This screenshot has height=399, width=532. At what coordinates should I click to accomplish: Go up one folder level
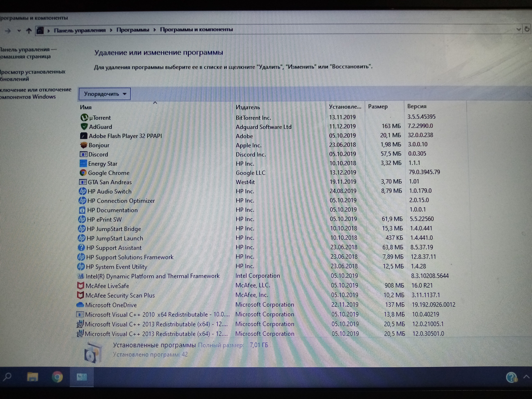(29, 31)
